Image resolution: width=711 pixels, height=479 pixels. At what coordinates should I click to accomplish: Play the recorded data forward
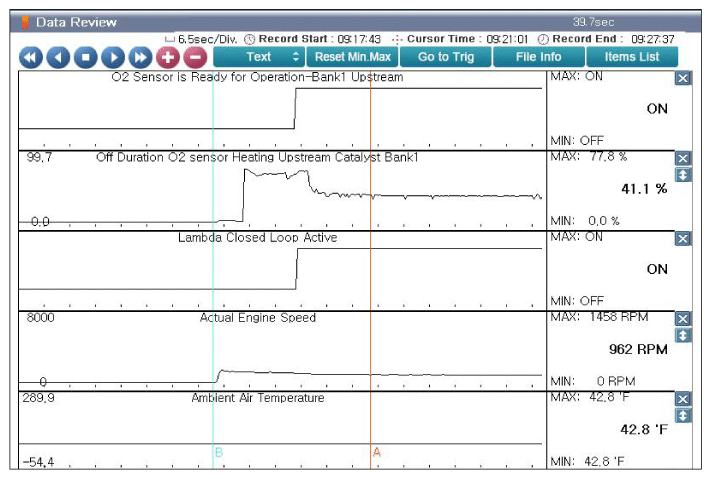(113, 57)
